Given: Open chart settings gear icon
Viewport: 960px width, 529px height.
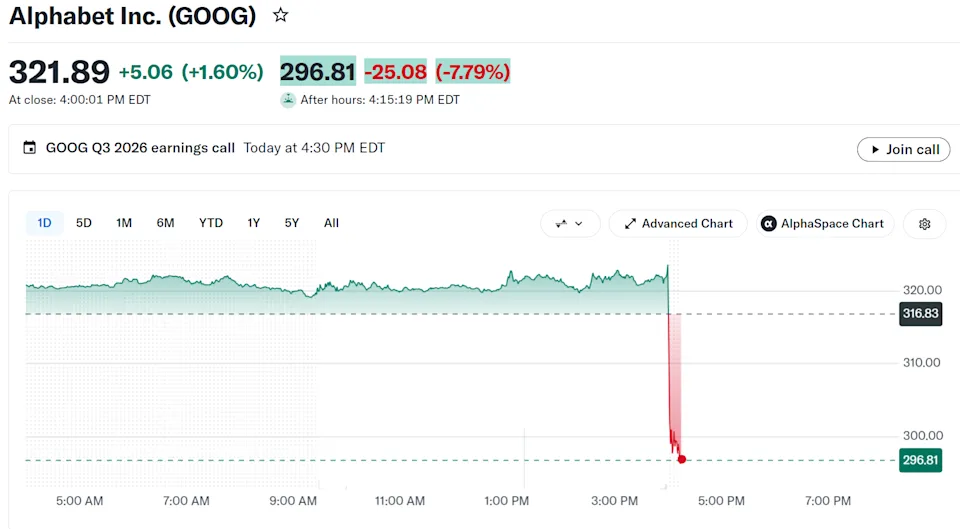Looking at the screenshot, I should pos(924,224).
